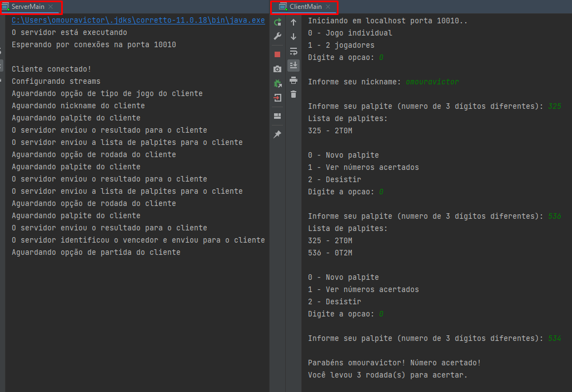Switch to the ServerMain tab
The width and height of the screenshot is (572, 392).
[28, 7]
